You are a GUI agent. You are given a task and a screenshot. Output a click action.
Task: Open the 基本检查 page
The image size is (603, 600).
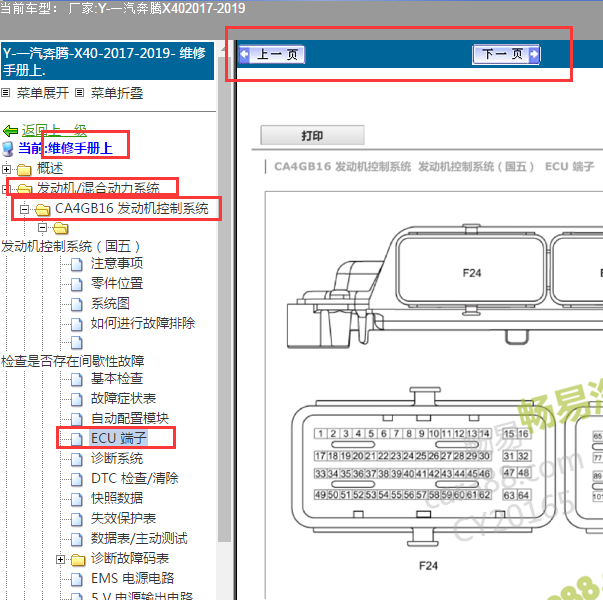point(117,378)
